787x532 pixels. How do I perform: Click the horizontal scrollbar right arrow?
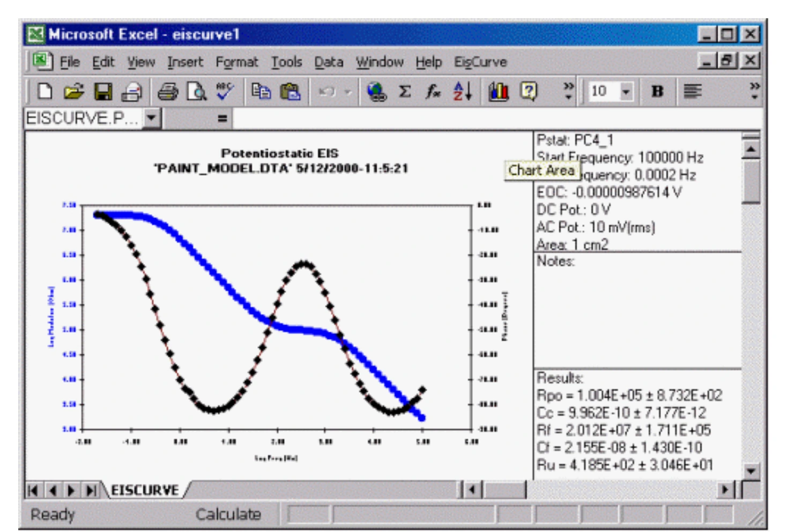pyautogui.click(x=725, y=490)
